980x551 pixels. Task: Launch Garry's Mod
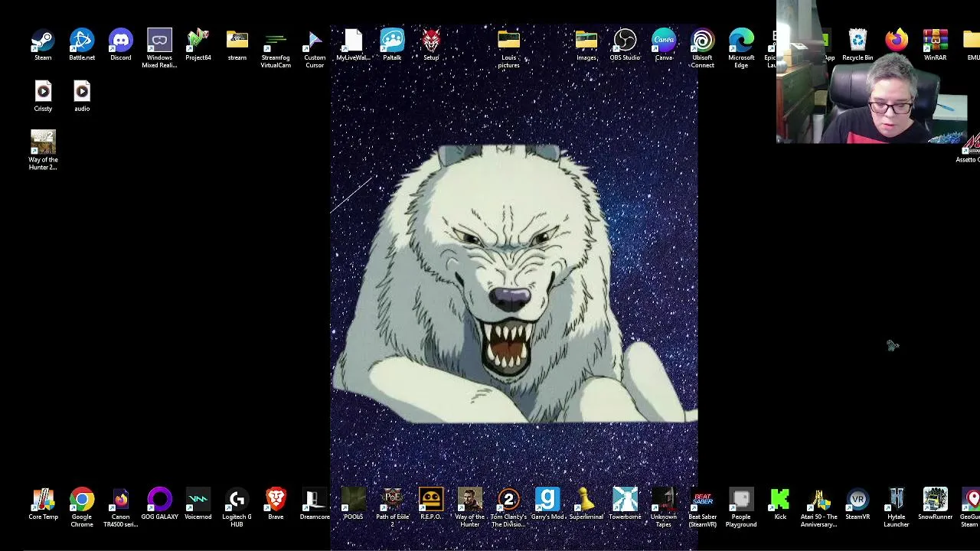click(547, 500)
